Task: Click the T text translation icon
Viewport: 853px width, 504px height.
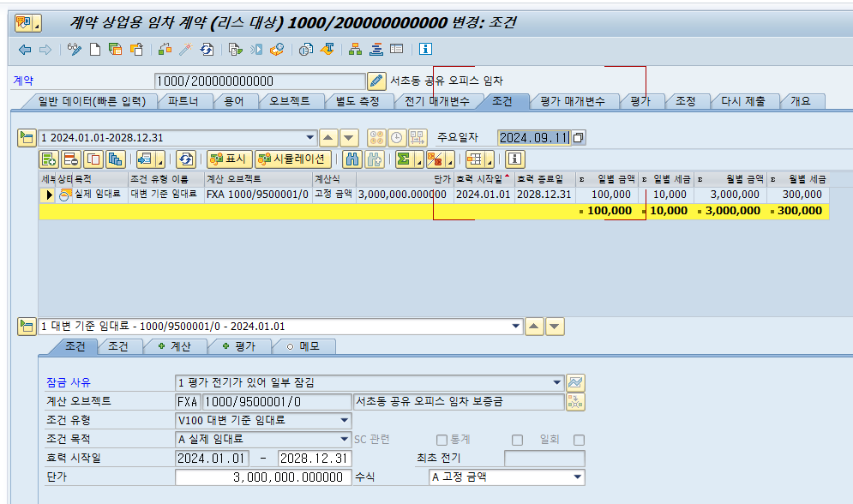Action: 327,50
